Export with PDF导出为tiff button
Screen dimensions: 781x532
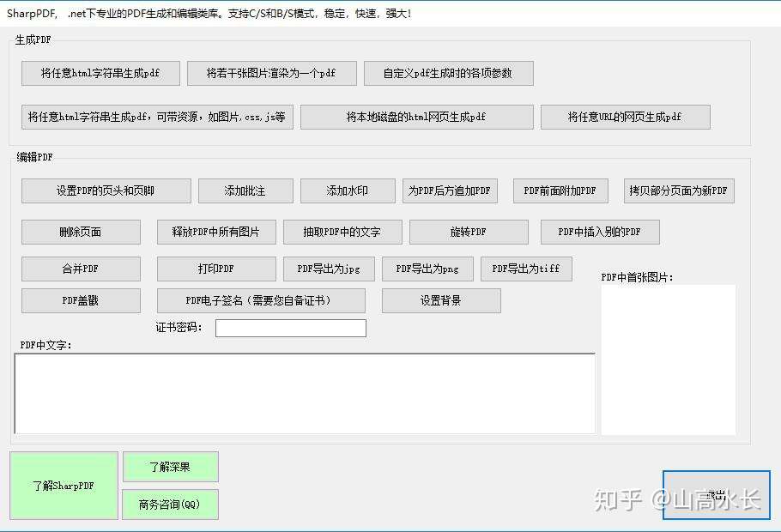click(x=526, y=269)
